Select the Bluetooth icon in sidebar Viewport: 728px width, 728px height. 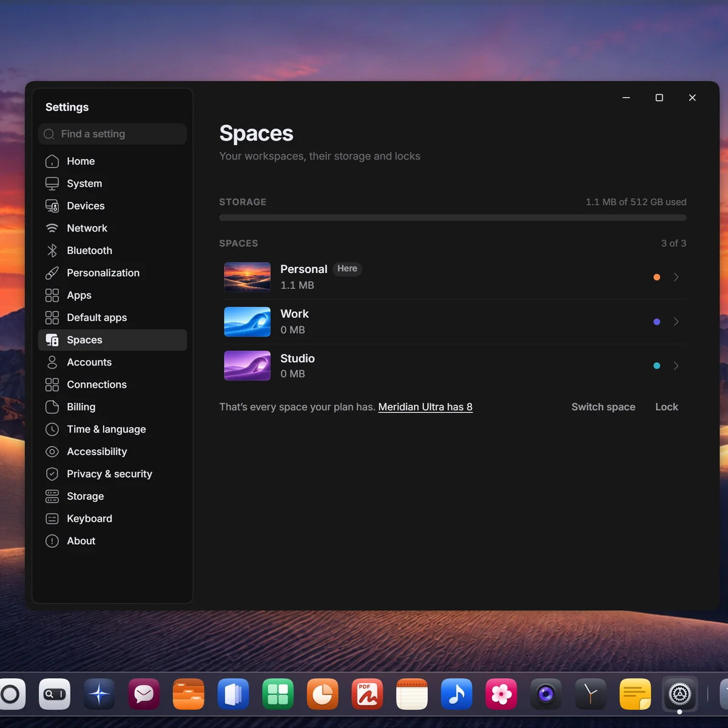52,251
